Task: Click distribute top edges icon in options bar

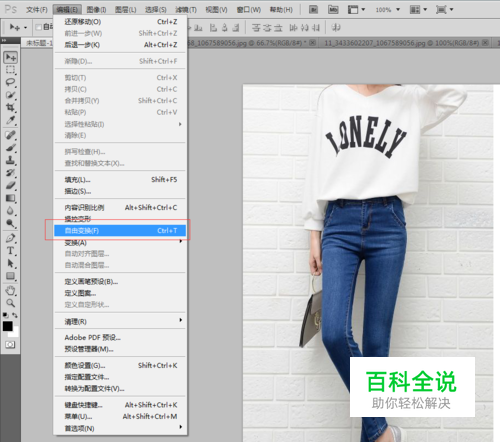Action: pyautogui.click(x=256, y=28)
